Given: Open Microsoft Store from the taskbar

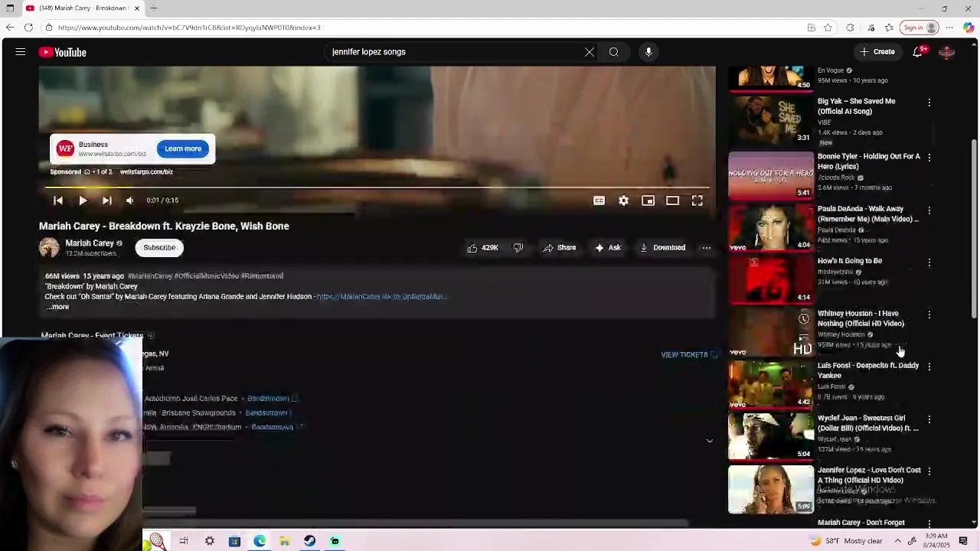Looking at the screenshot, I should [234, 541].
